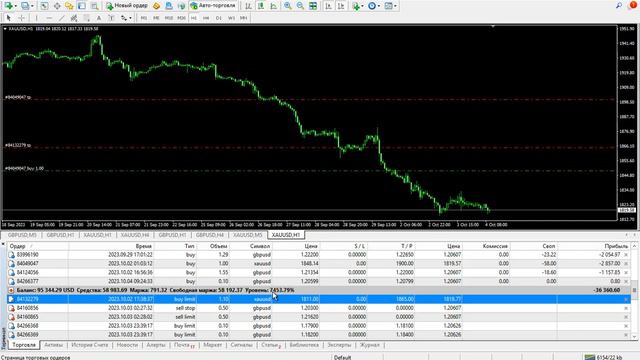
Task: Sort by Символ column header
Action: [260, 246]
